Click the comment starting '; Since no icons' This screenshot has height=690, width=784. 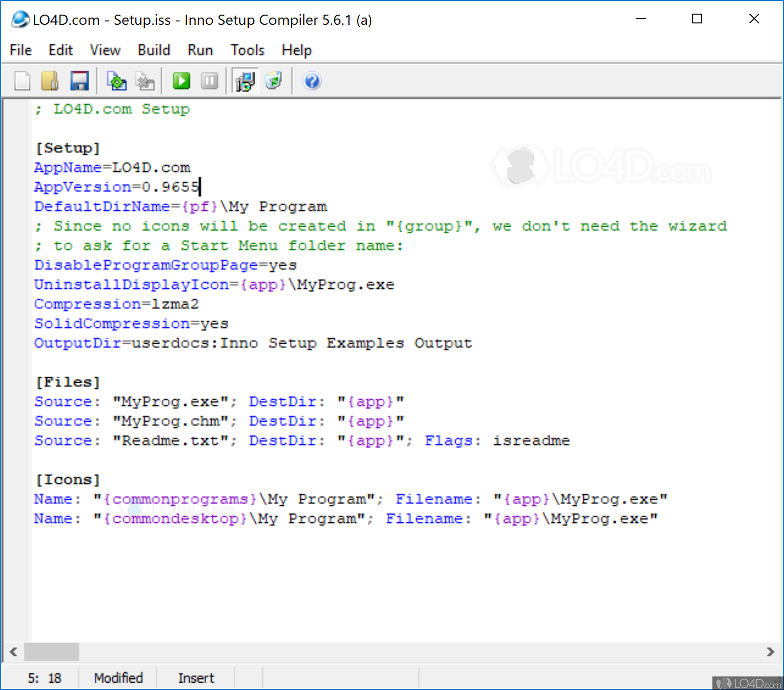(381, 226)
